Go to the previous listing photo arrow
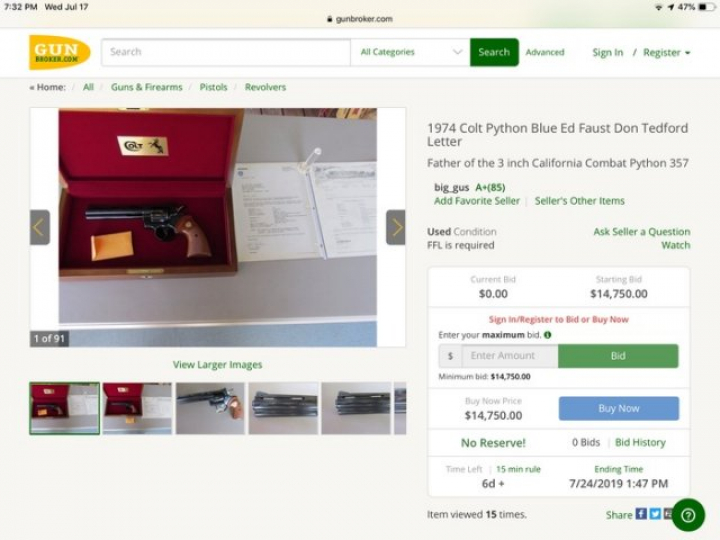The height and width of the screenshot is (540, 720). coord(40,227)
